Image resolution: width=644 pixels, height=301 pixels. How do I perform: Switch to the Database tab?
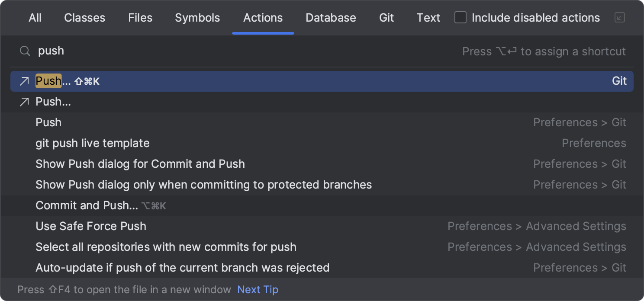point(331,18)
